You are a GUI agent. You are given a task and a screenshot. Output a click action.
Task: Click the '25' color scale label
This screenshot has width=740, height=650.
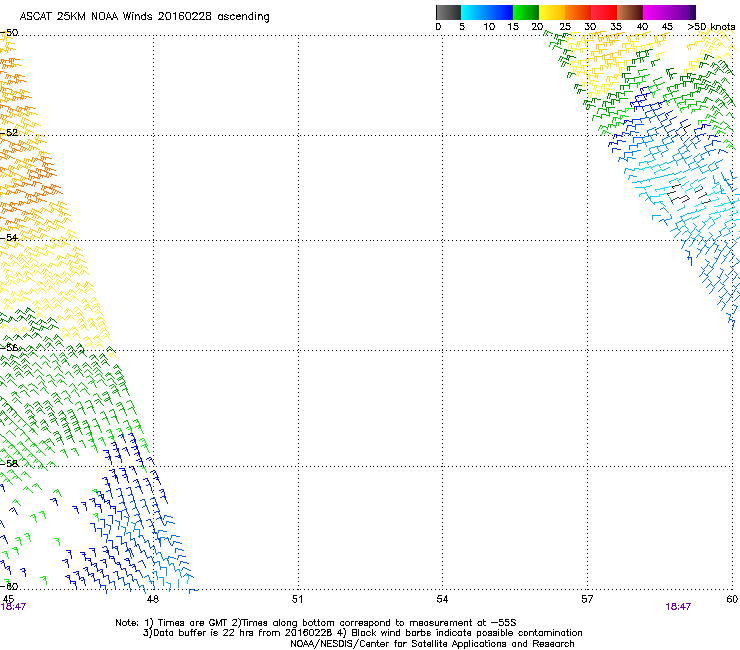565,27
